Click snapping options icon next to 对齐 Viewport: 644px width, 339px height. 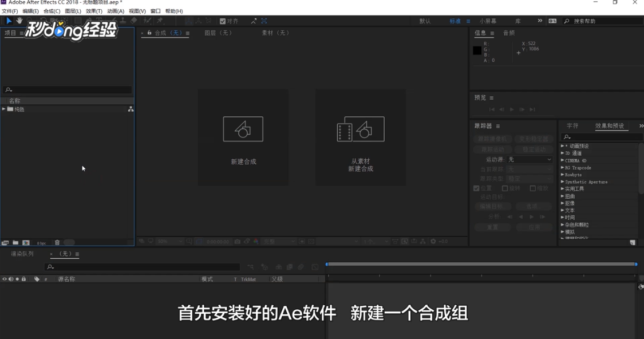click(254, 21)
